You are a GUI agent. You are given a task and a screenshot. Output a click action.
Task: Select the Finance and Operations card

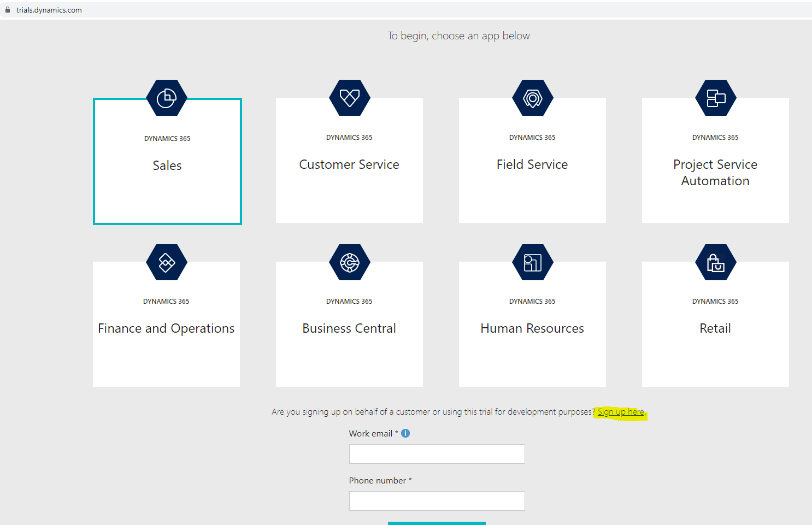tap(166, 324)
